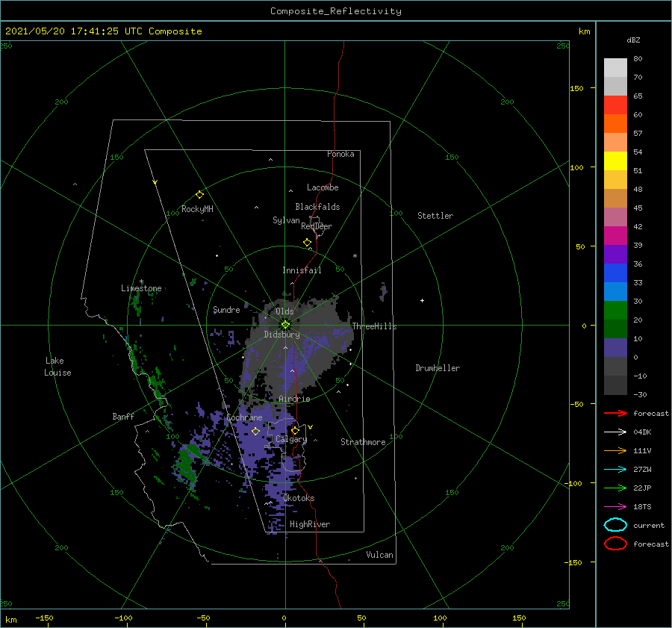Click the light gray swatch below 80
Image resolution: width=672 pixels, height=628 pixels.
click(615, 68)
